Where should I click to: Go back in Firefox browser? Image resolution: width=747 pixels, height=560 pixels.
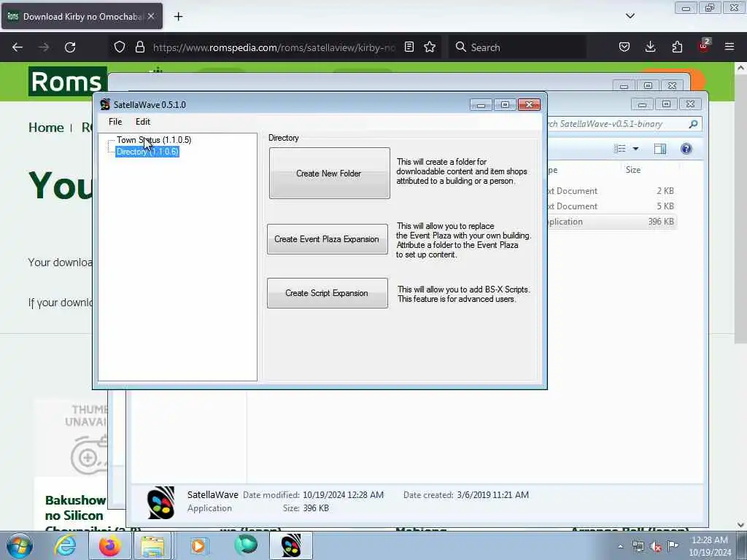18,47
